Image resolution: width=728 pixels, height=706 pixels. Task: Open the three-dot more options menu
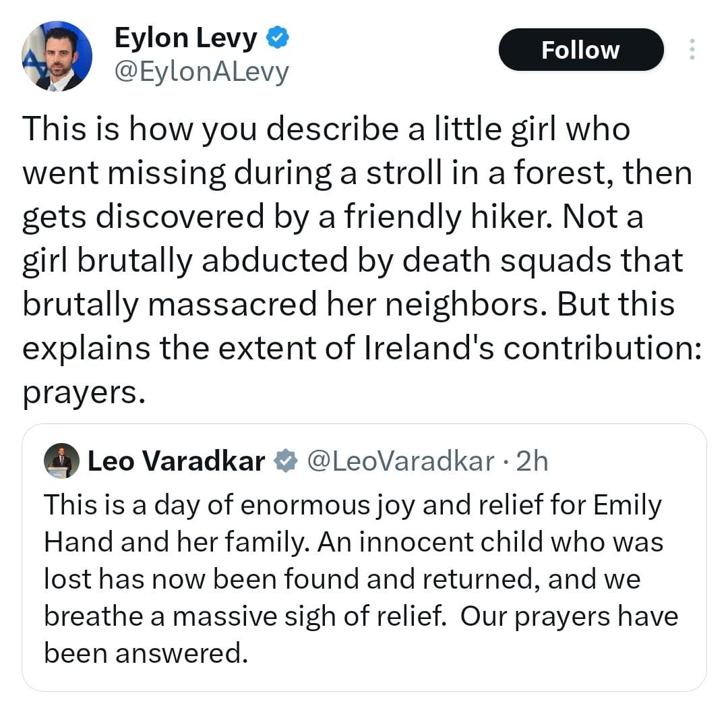pyautogui.click(x=692, y=50)
